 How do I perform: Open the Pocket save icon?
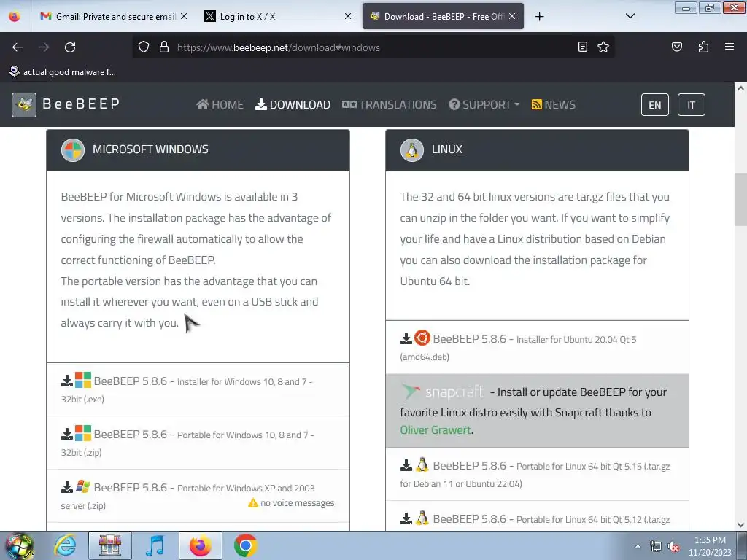pyautogui.click(x=676, y=47)
